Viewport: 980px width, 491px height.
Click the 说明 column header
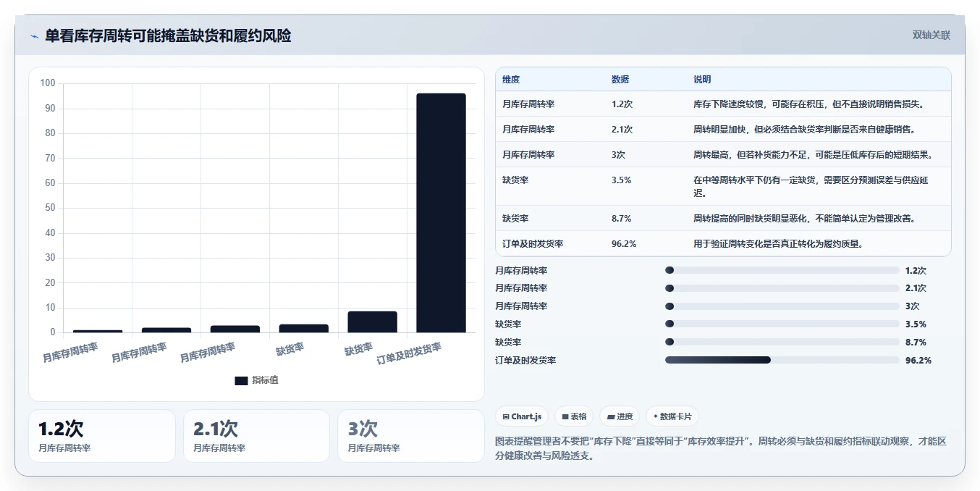tap(702, 80)
